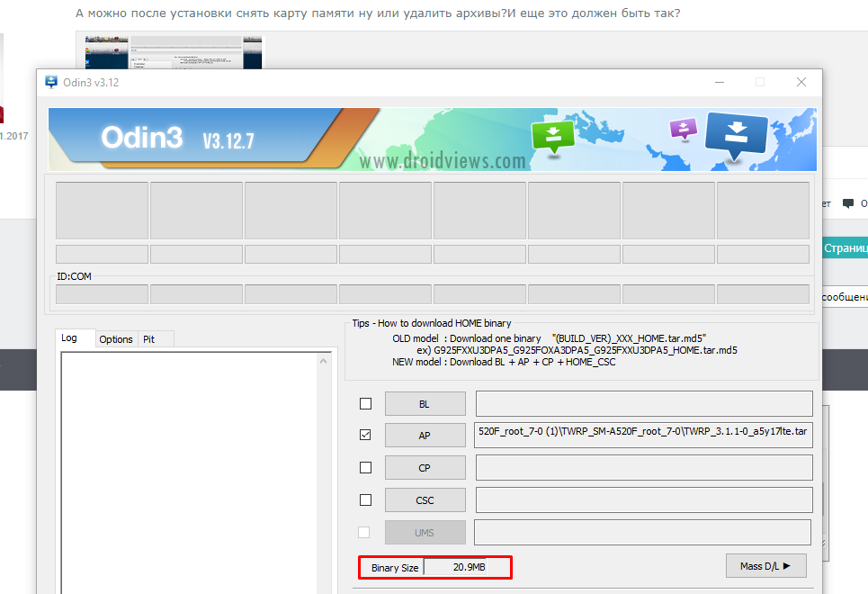This screenshot has height=594, width=868.
Task: Click the empty CP path field
Action: [644, 468]
